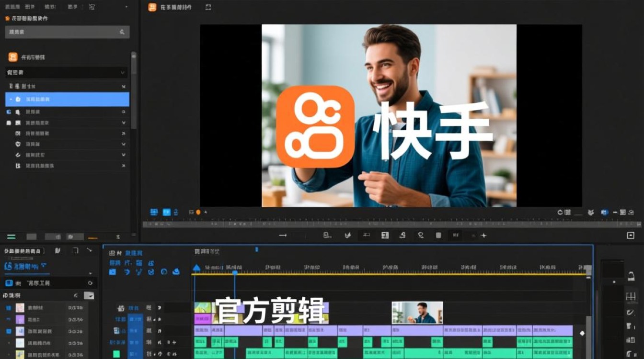The width and height of the screenshot is (644, 359).
Task: Toggle the blue checkbox beside the pink thumbnail
Action: point(8,308)
